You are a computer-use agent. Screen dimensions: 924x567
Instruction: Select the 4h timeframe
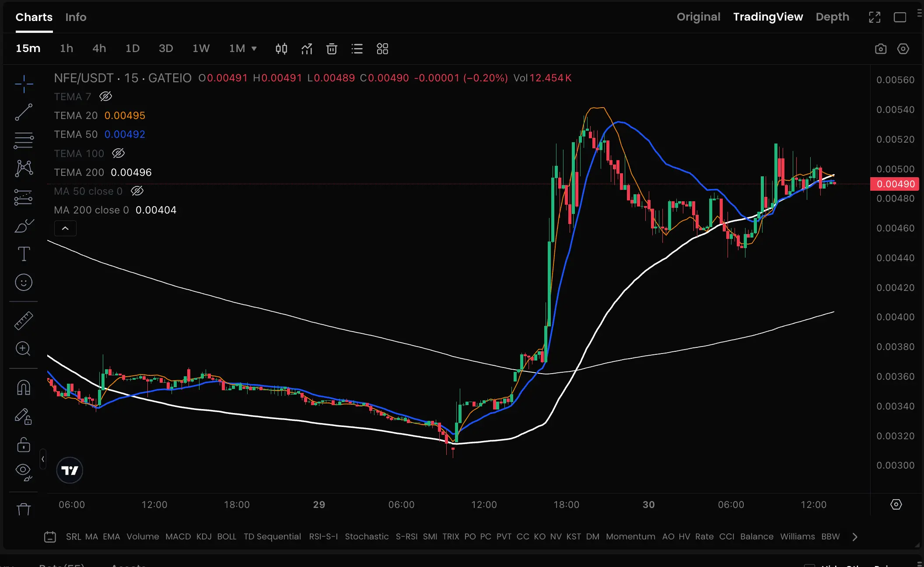pos(99,49)
